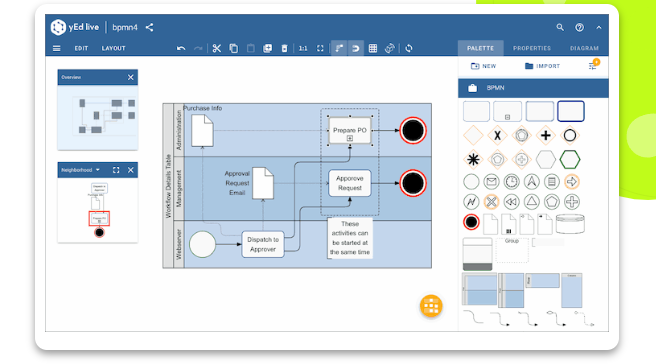Create a new palette section
656x364 pixels.
click(484, 66)
